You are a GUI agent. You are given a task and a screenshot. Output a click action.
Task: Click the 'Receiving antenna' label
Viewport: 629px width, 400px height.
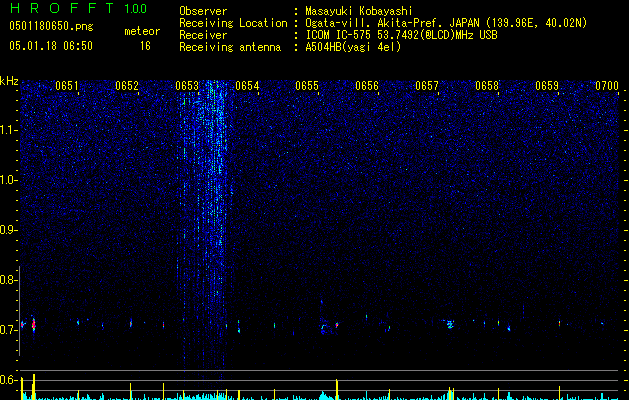pos(230,47)
